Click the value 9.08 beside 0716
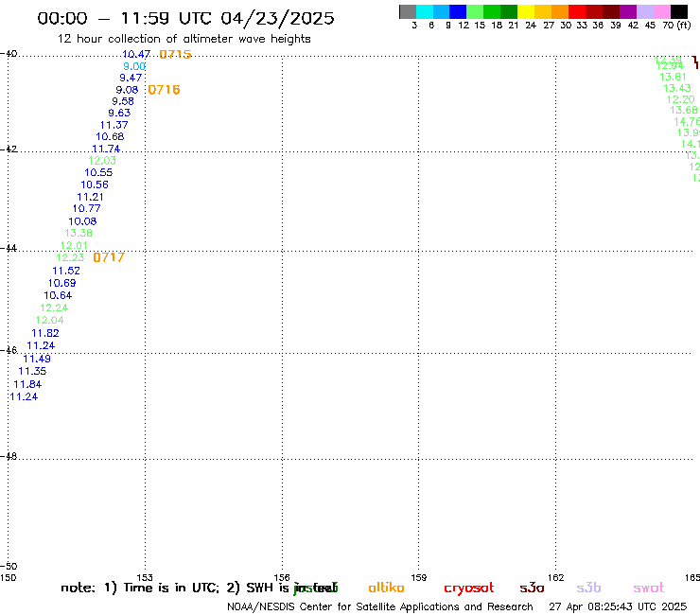The width and height of the screenshot is (700, 615). coord(127,90)
